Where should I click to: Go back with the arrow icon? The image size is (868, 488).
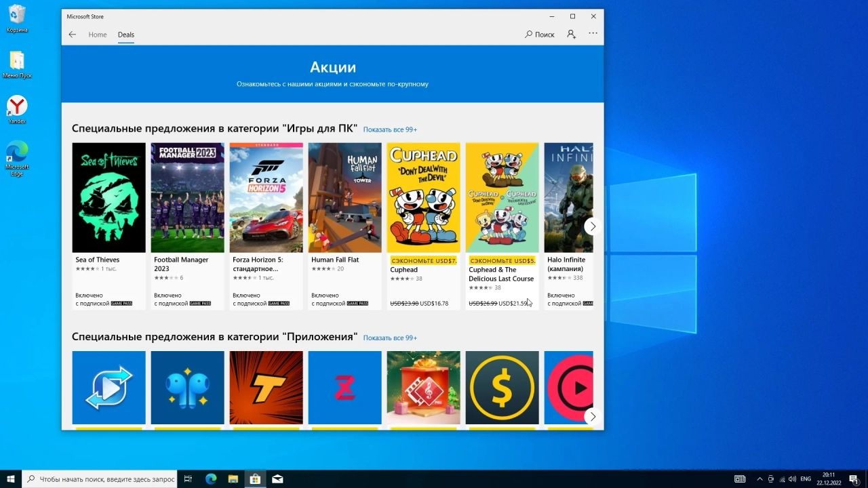(73, 35)
